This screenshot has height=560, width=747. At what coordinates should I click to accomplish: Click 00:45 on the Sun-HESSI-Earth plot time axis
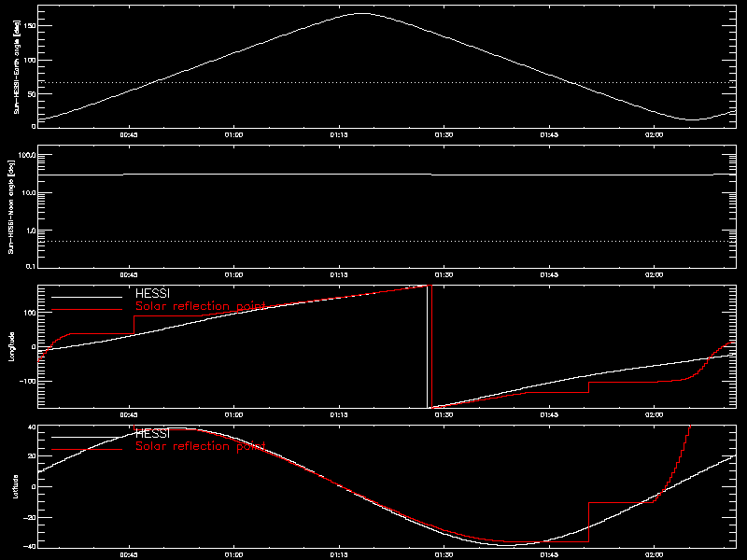(129, 135)
